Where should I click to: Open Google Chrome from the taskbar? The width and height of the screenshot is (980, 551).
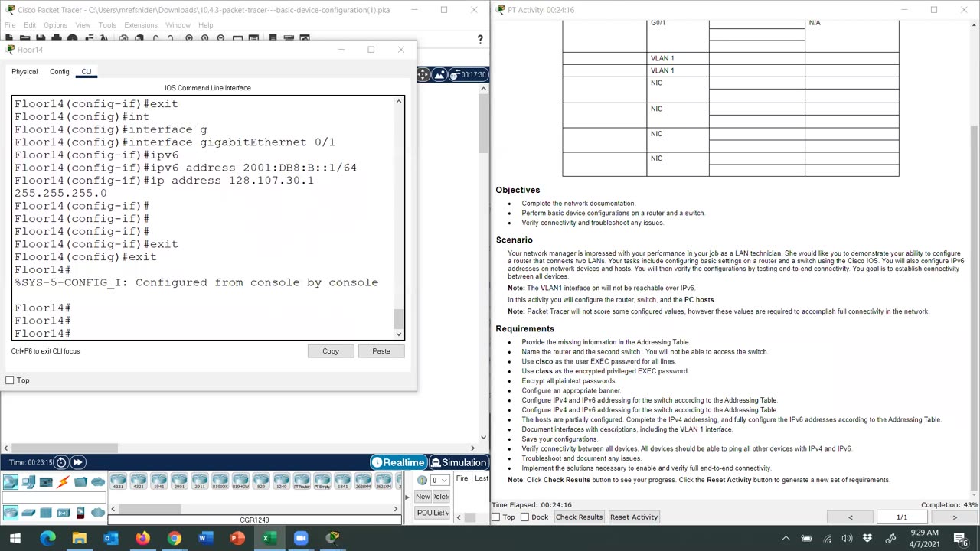[x=174, y=538]
